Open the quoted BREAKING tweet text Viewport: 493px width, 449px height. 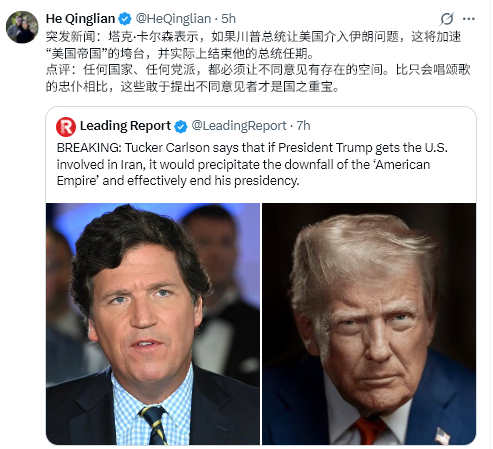point(252,164)
